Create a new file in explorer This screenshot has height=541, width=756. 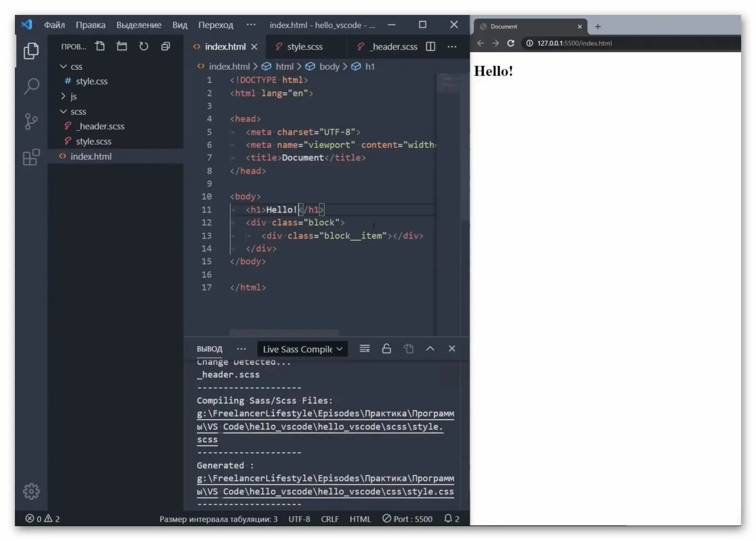100,46
